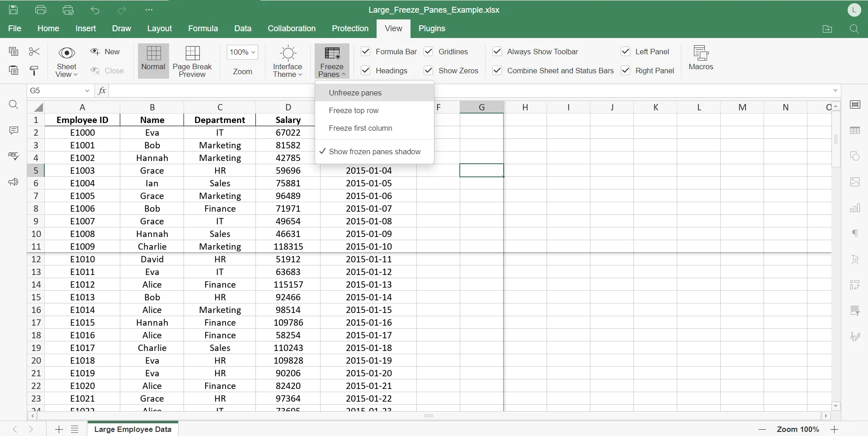Viewport: 868px width, 436px height.
Task: Switch to the Formula ribbon tab
Action: (x=203, y=28)
